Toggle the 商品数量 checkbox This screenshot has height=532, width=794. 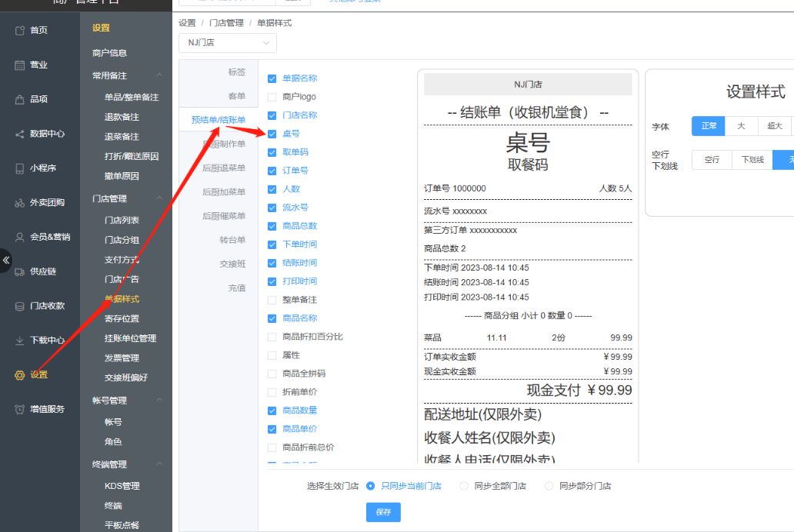pyautogui.click(x=272, y=411)
